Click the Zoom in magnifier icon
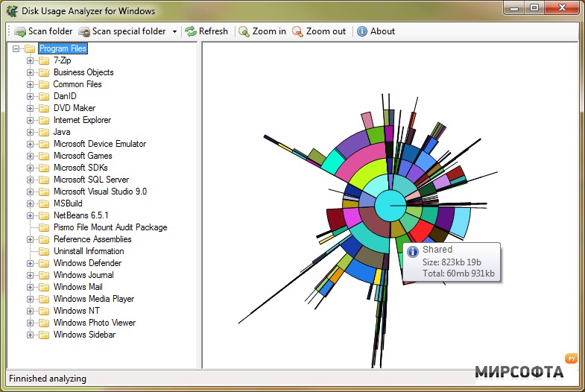The width and height of the screenshot is (585, 392). (244, 32)
